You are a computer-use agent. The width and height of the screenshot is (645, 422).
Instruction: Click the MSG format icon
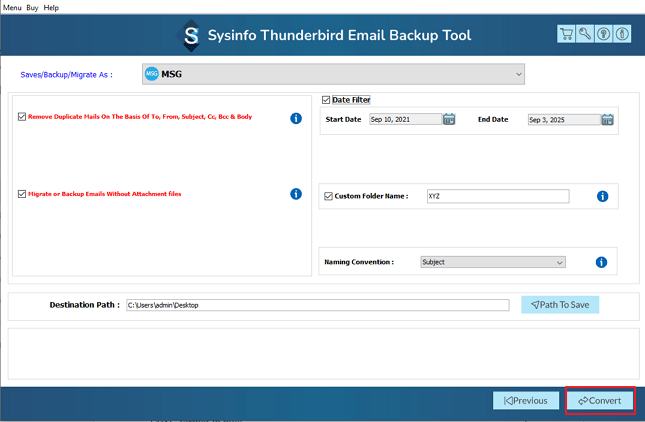pyautogui.click(x=152, y=74)
